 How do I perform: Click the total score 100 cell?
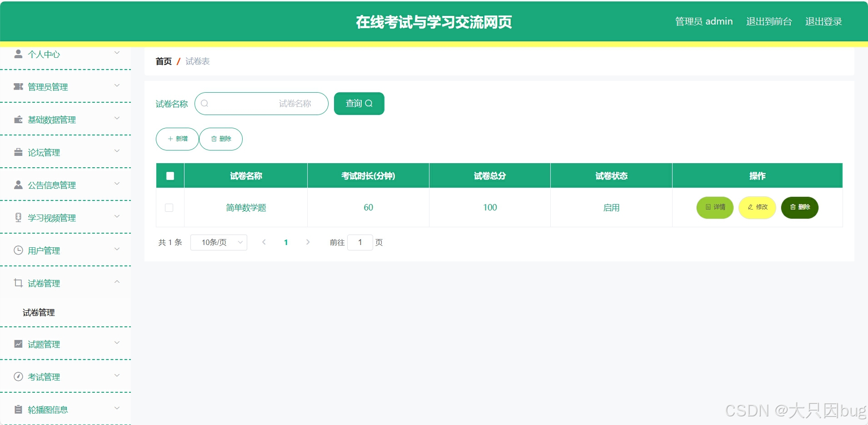coord(490,208)
